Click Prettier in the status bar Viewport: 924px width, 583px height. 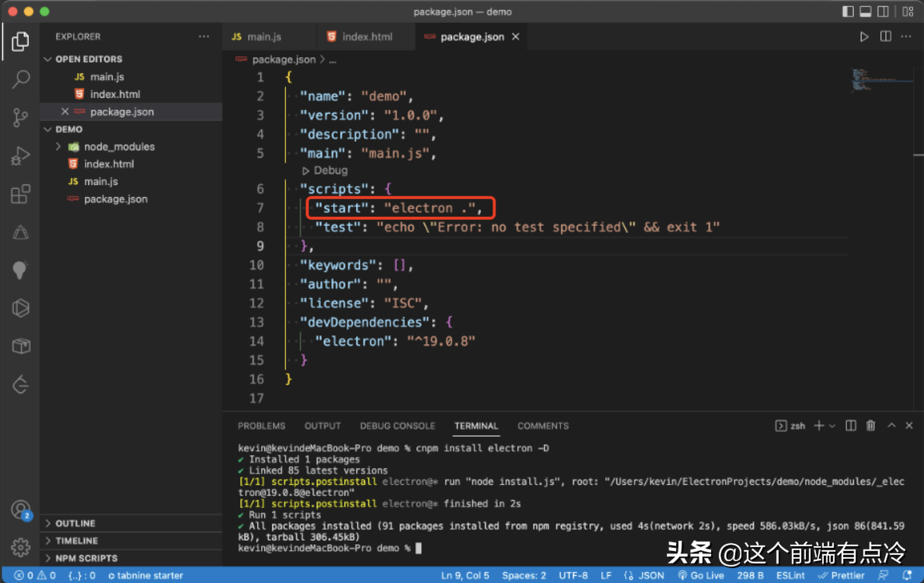(x=841, y=576)
